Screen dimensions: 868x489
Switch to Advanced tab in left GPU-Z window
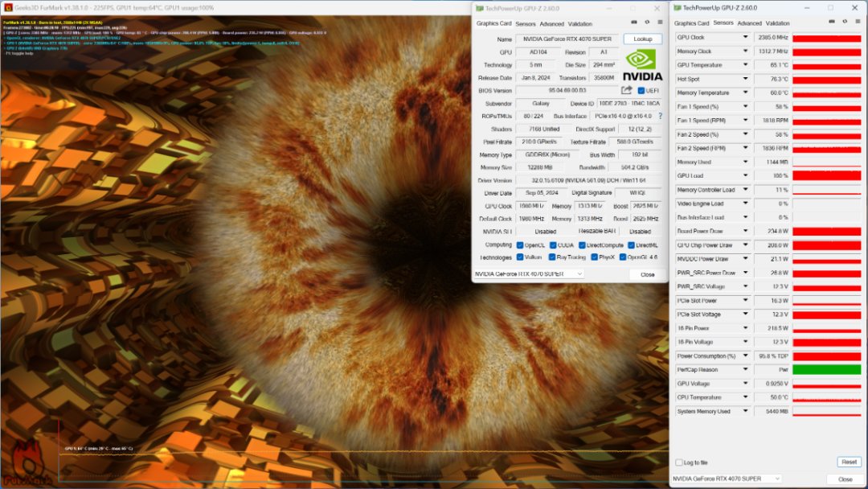[x=552, y=24]
